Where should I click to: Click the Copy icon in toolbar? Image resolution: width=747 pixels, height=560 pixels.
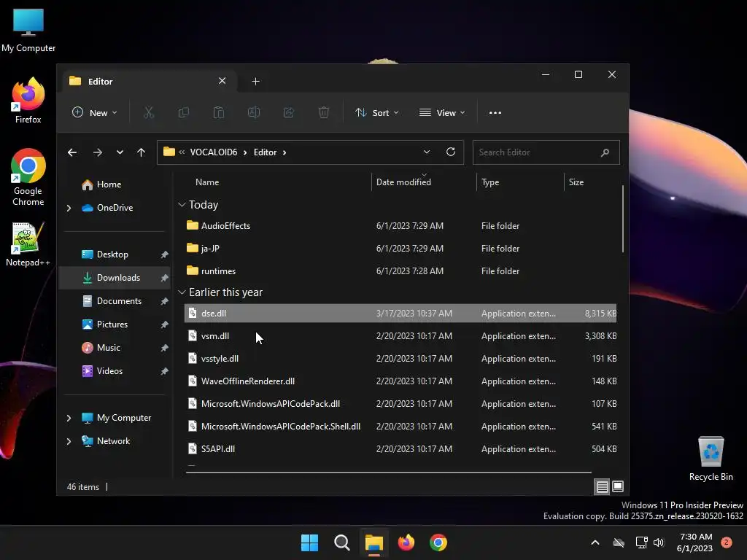(x=183, y=113)
